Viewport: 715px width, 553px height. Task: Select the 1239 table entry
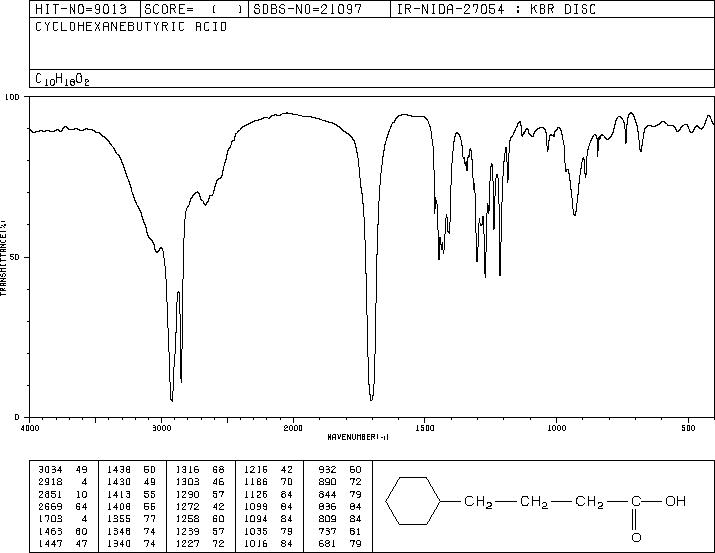[x=200, y=531]
